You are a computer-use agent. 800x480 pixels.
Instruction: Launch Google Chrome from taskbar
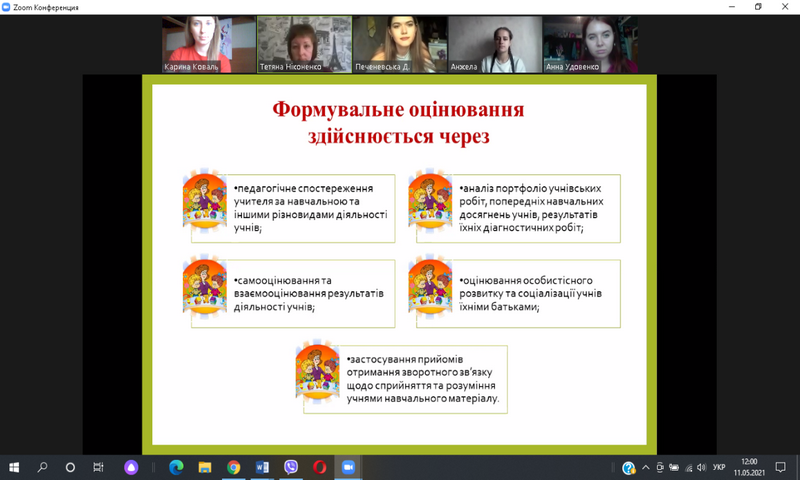pos(234,467)
